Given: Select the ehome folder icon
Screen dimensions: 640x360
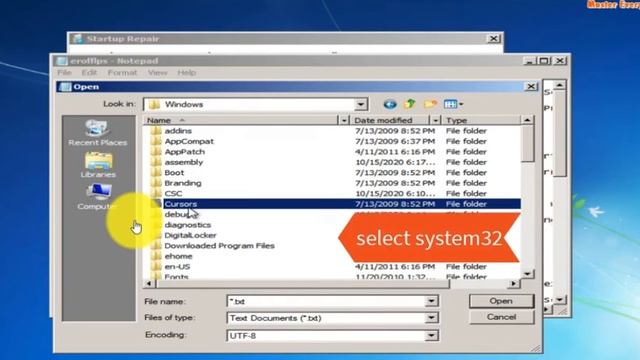Looking at the screenshot, I should (156, 256).
